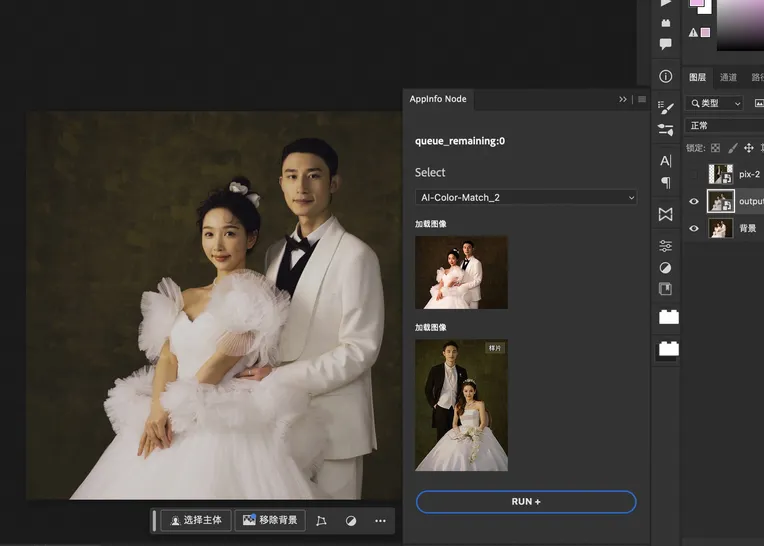
Task: Open the Brush Settings panel icon
Action: tap(666, 107)
